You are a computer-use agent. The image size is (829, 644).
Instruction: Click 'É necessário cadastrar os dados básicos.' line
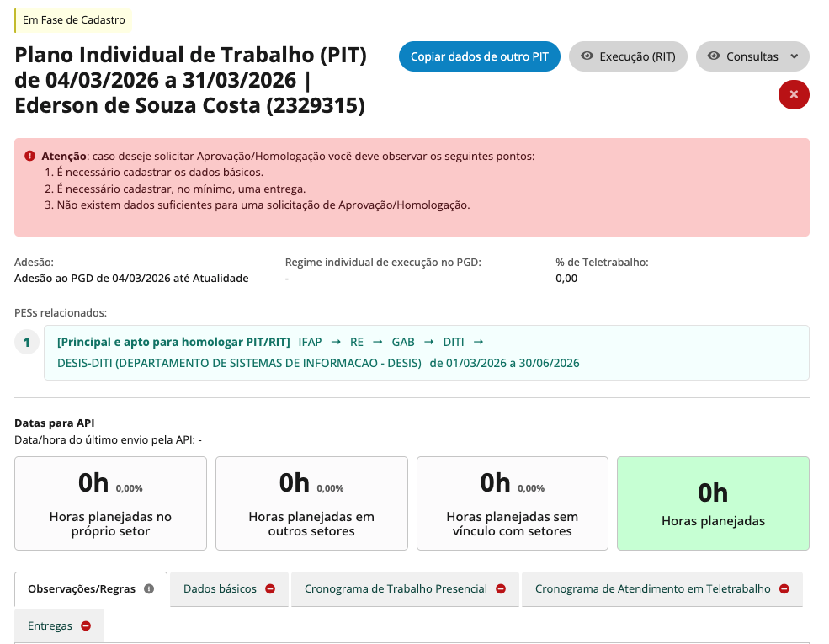point(160,173)
